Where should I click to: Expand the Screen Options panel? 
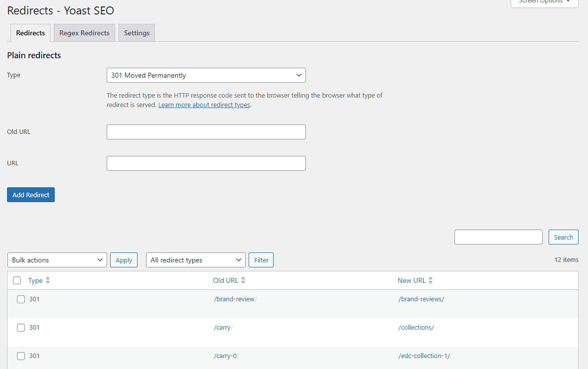(544, 2)
